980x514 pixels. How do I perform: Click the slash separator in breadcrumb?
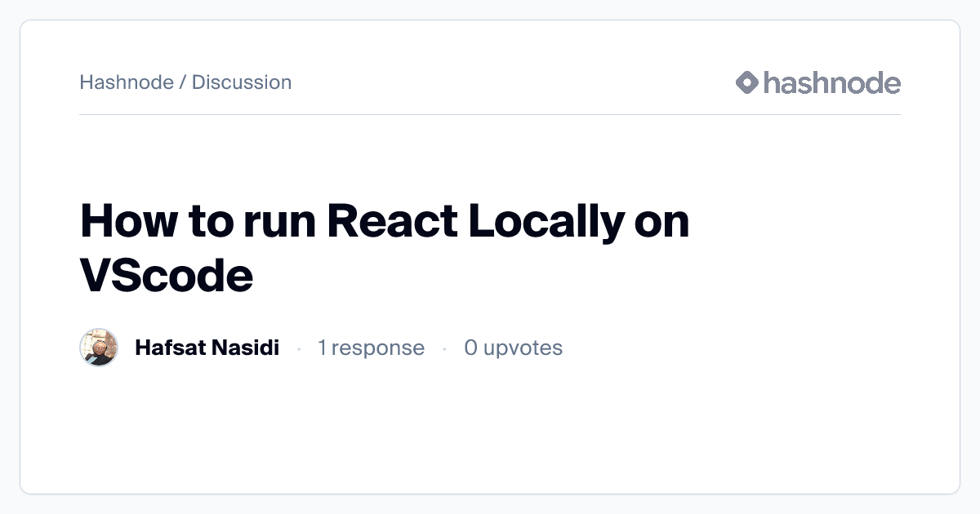tap(183, 82)
